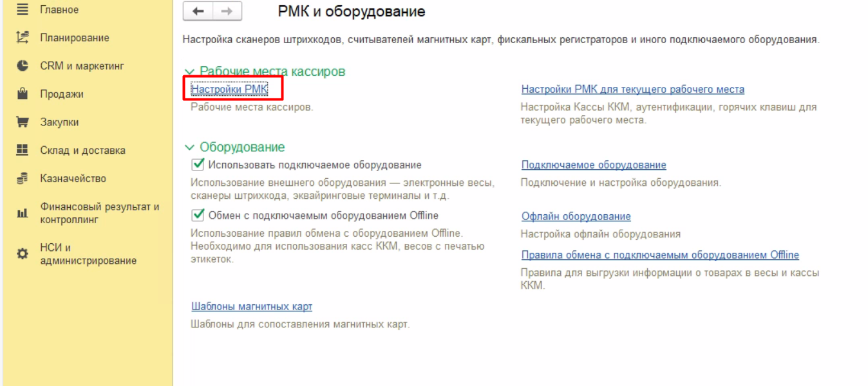Click the Продажи shopping bag icon

(23, 94)
